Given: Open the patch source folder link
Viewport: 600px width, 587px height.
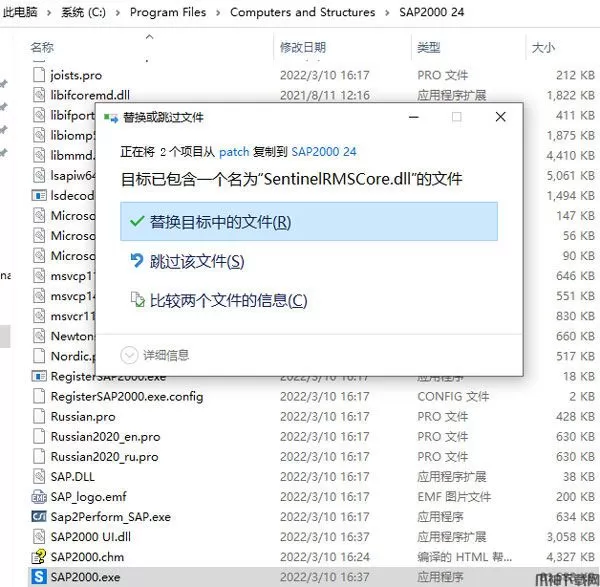Looking at the screenshot, I should (234, 152).
